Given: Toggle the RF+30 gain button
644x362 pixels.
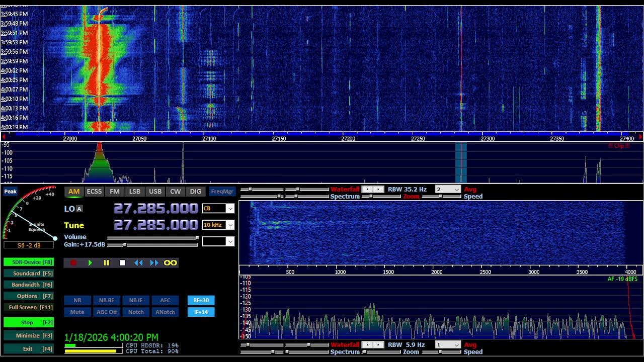Looking at the screenshot, I should click(x=201, y=300).
